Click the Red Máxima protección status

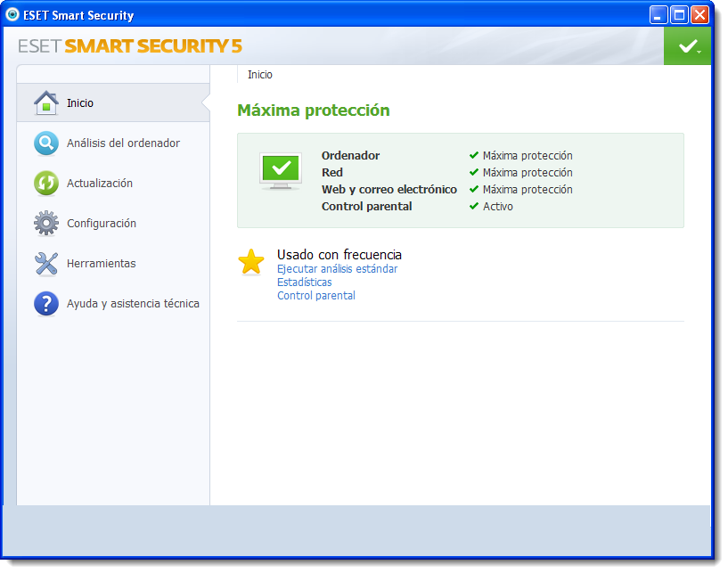[x=521, y=172]
